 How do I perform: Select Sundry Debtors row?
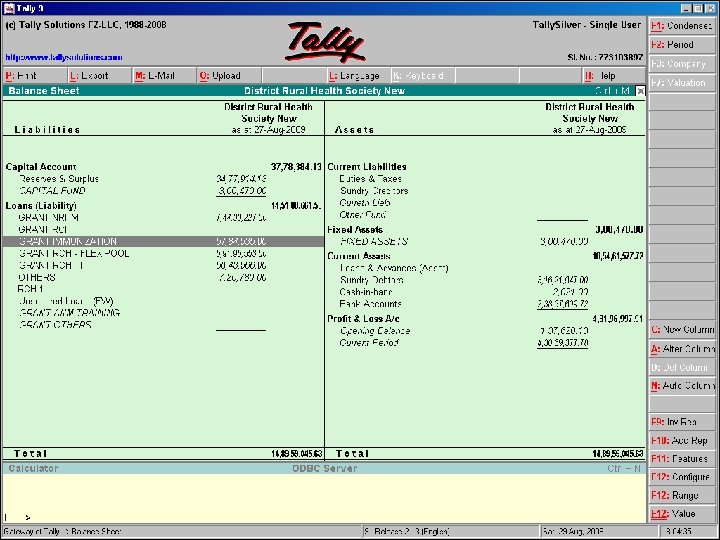[x=371, y=280]
